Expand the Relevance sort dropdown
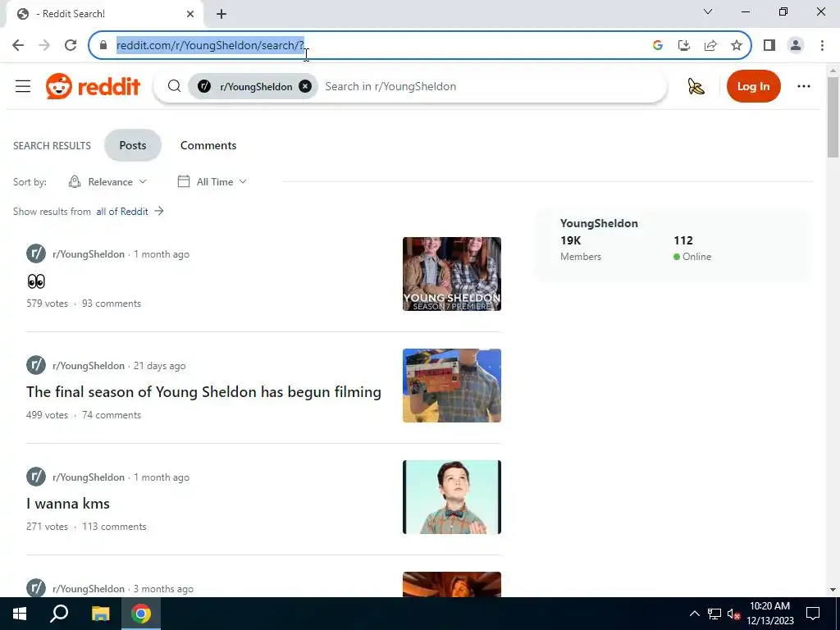Image resolution: width=840 pixels, height=630 pixels. (107, 181)
